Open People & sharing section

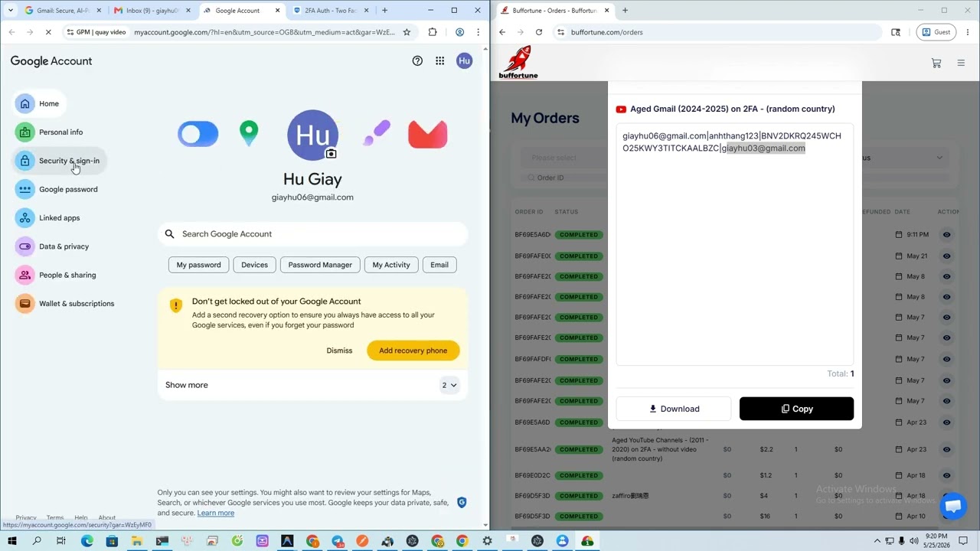(x=58, y=275)
